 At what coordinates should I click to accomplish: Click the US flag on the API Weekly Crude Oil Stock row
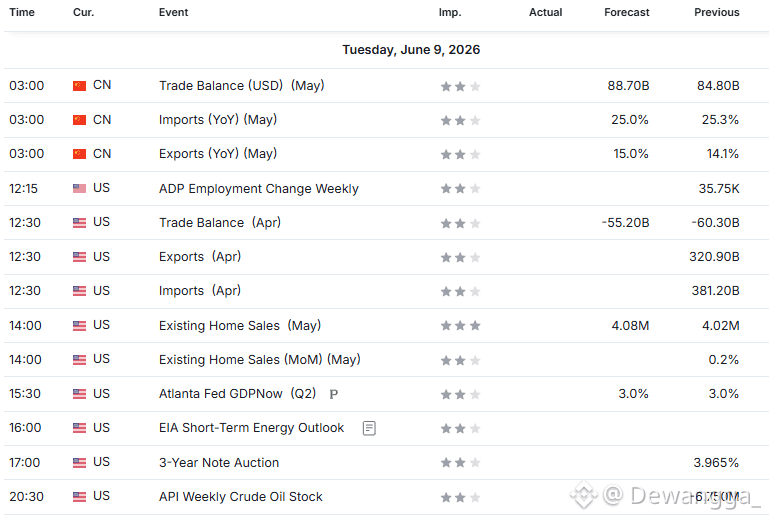(79, 497)
